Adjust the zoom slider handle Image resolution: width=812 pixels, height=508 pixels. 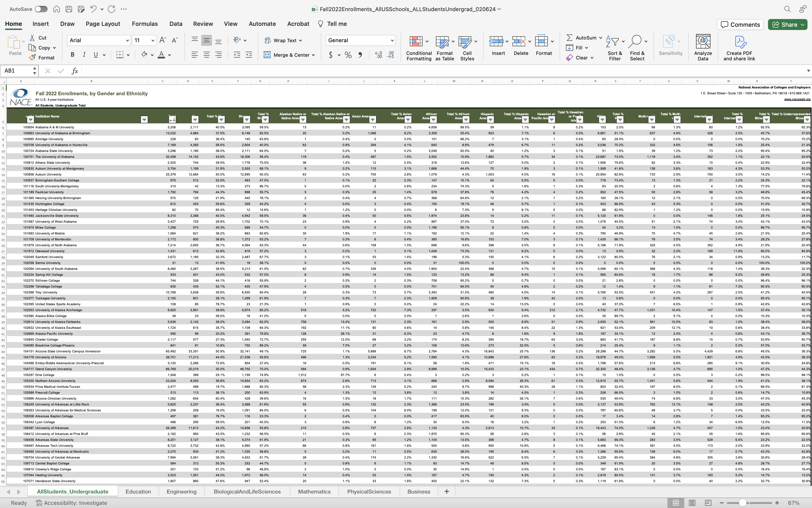pyautogui.click(x=742, y=503)
